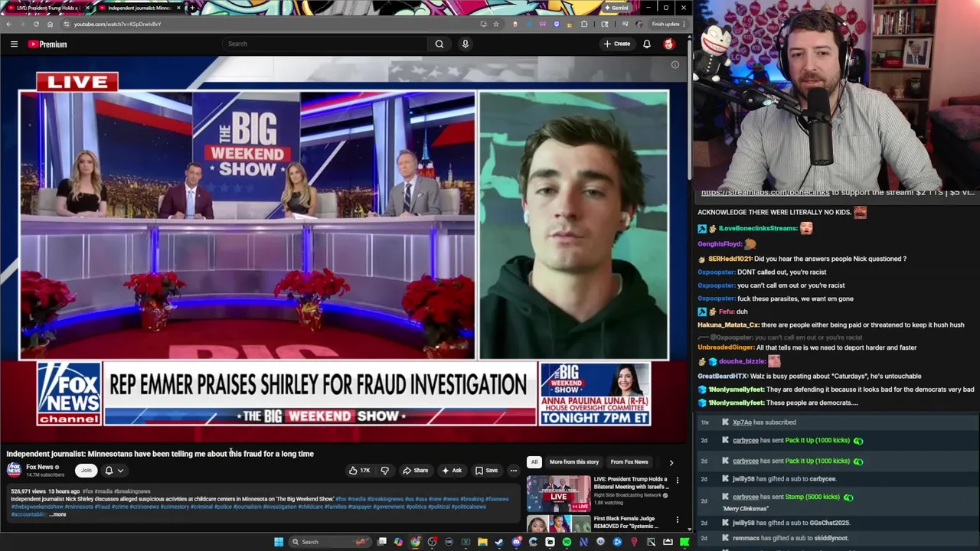Focus the YouTube search box
The width and height of the screenshot is (980, 551).
[325, 44]
